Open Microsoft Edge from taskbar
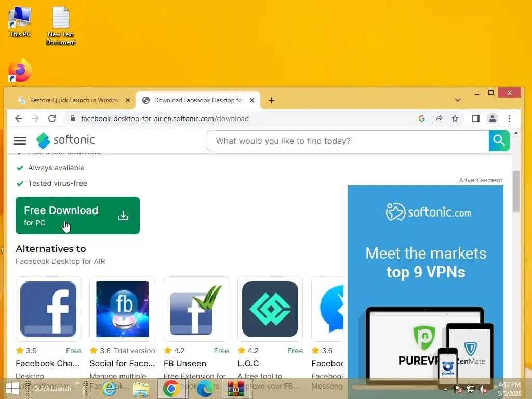Image resolution: width=532 pixels, height=399 pixels. (205, 389)
